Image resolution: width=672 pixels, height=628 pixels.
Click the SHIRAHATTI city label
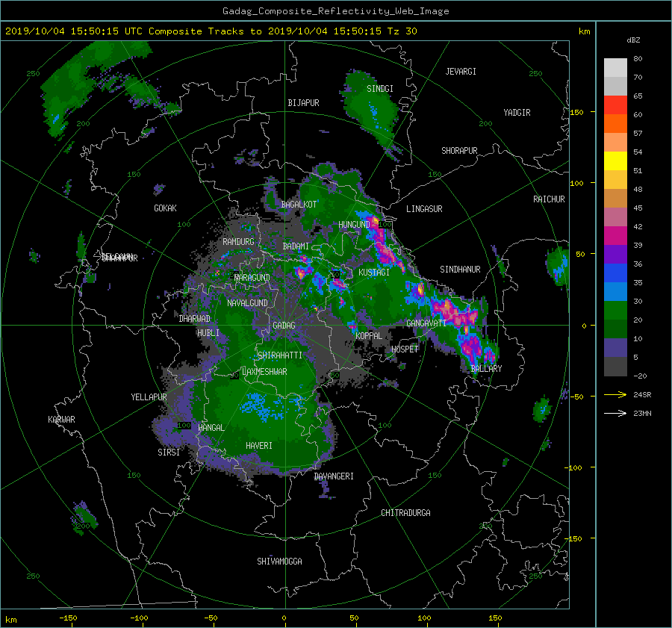280,355
